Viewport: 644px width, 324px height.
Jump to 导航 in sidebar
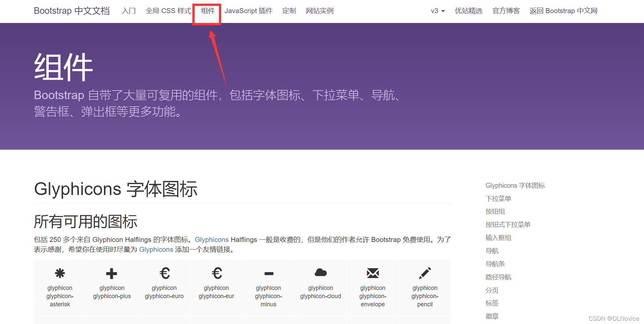point(492,251)
